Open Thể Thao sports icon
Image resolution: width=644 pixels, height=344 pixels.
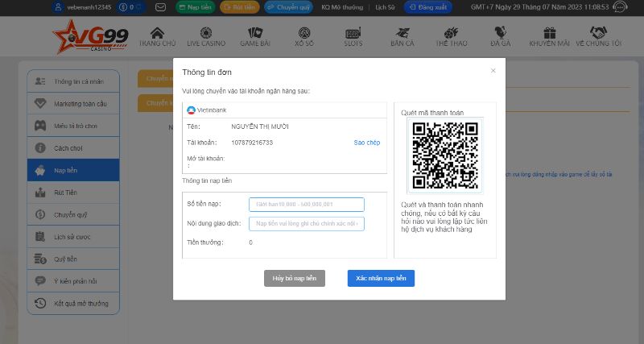click(x=451, y=33)
